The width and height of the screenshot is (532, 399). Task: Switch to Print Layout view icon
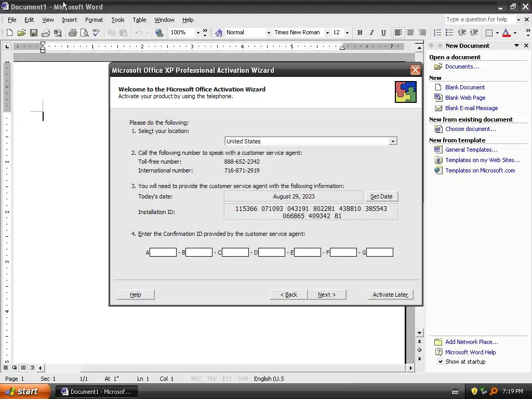[x=23, y=367]
